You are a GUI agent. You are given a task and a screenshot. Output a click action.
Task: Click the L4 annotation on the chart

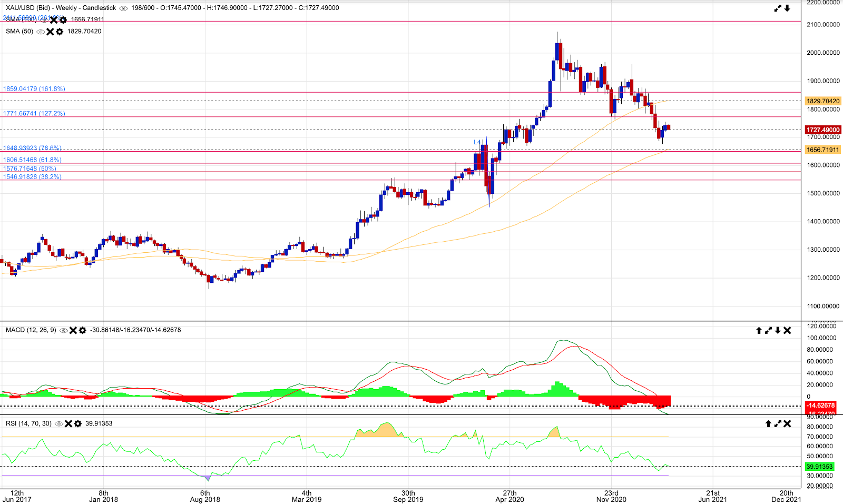[477, 143]
